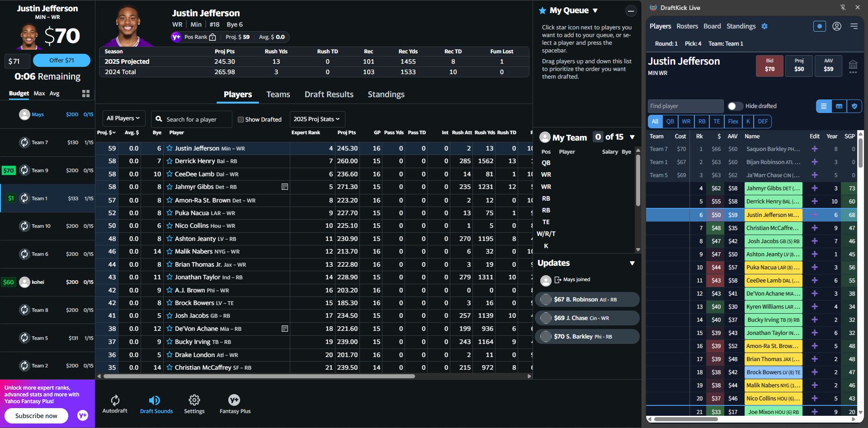
Task: Click DraftKick table vertical scrollbar
Action: 860,154
